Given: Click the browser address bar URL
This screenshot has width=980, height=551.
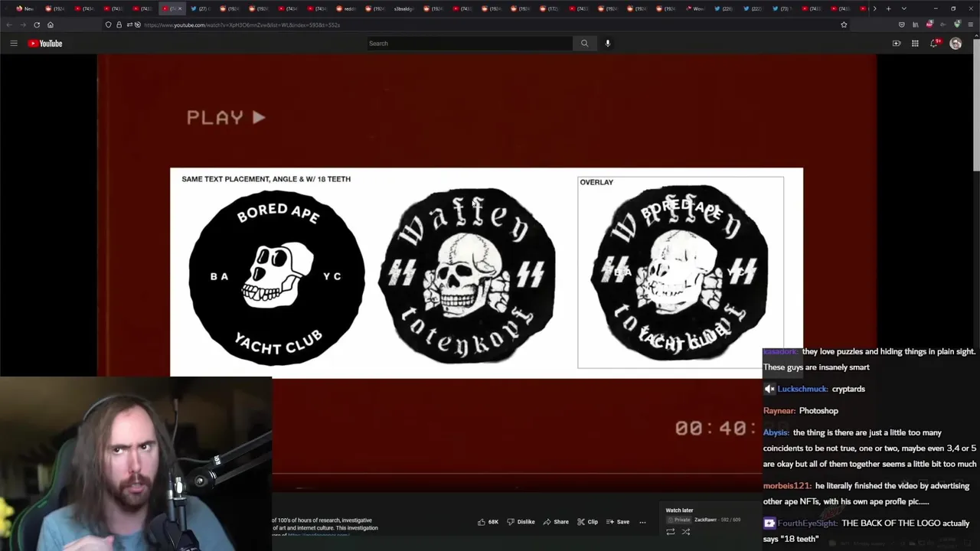Looking at the screenshot, I should click(242, 24).
